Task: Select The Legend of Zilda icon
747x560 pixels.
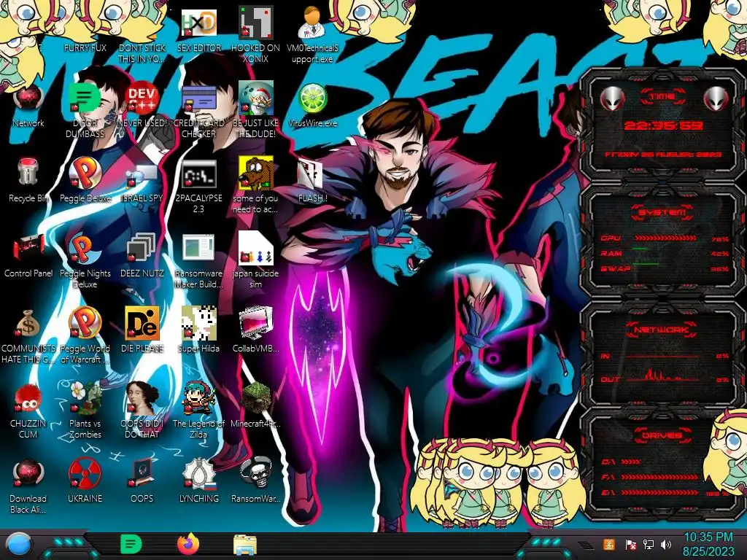Action: (x=199, y=411)
